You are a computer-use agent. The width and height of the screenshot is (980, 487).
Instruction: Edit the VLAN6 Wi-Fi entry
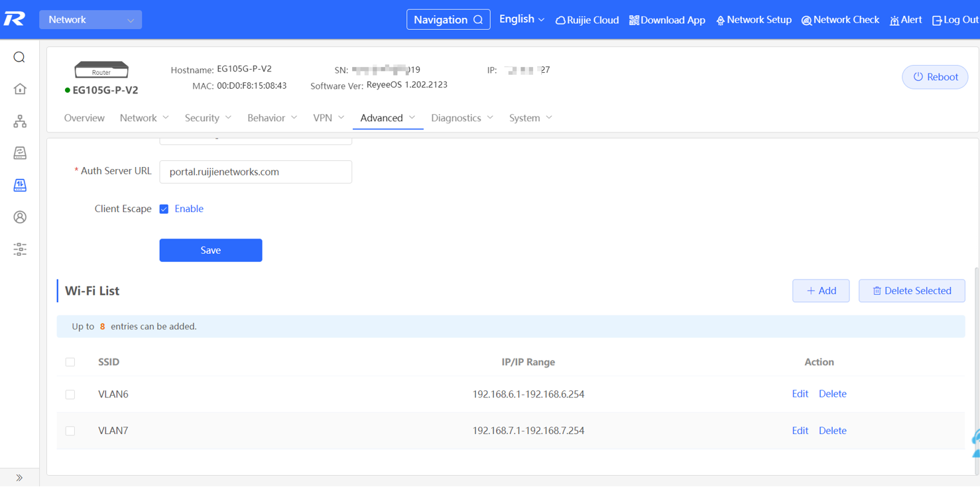800,394
